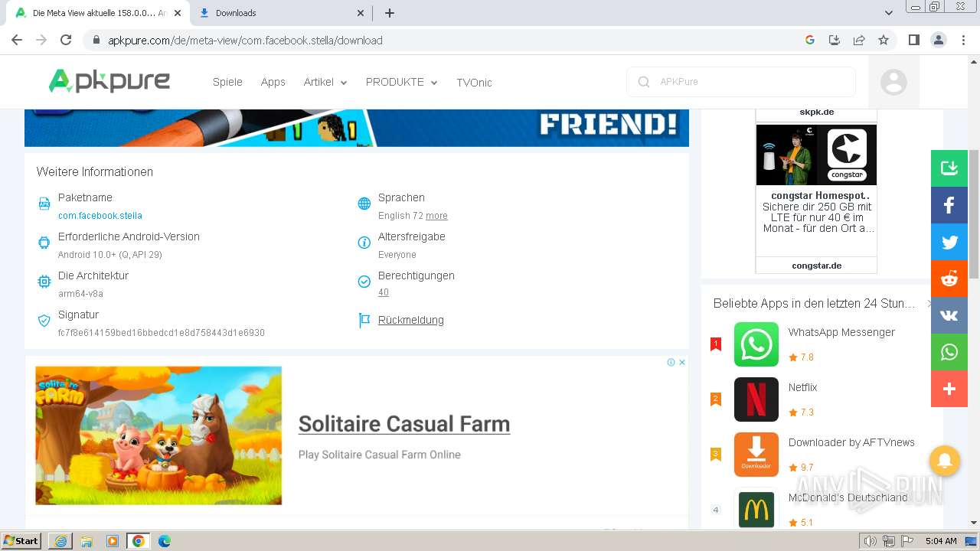980x551 pixels.
Task: Open Microsoft Edge from taskbar
Action: point(164,540)
